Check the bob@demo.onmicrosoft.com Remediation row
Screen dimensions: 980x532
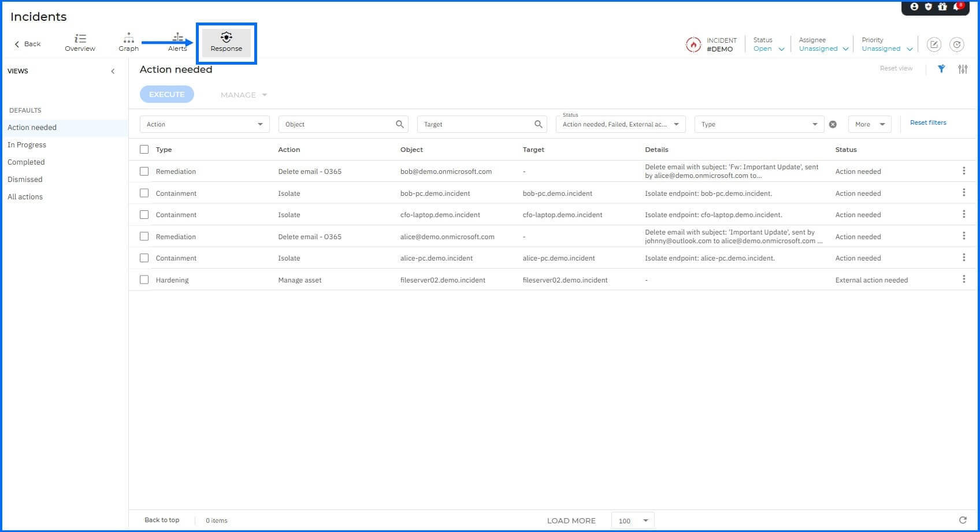pos(144,171)
